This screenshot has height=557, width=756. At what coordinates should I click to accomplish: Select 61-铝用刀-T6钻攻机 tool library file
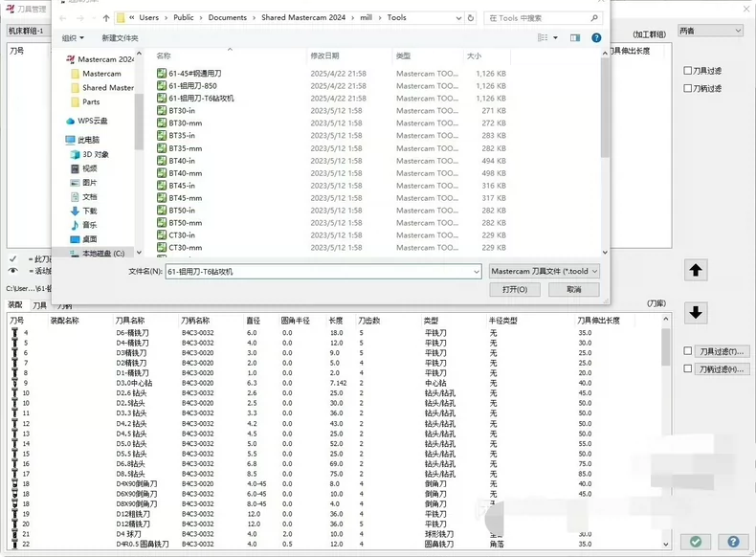201,99
